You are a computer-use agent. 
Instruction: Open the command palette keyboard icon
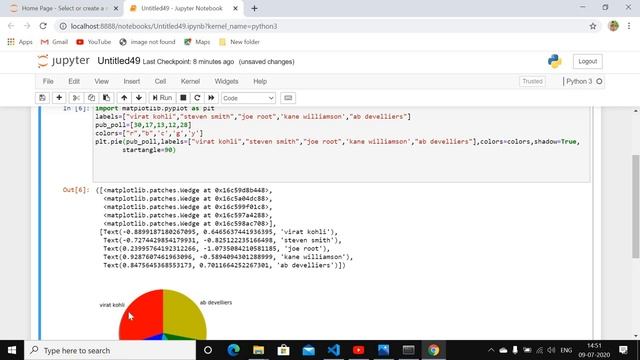tap(288, 98)
